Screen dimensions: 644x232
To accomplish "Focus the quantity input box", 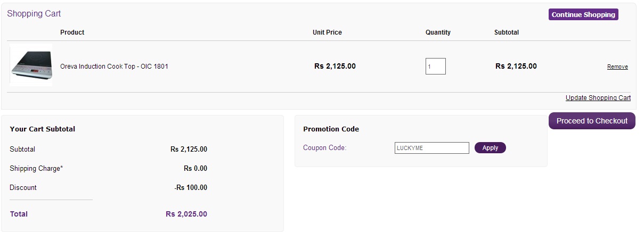I will 435,67.
